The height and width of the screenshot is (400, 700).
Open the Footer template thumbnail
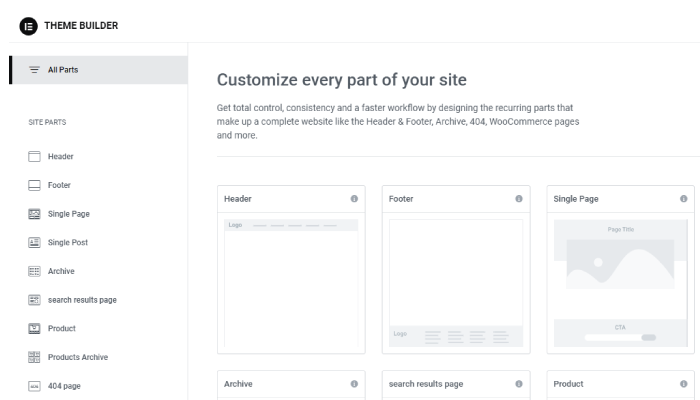pyautogui.click(x=455, y=283)
